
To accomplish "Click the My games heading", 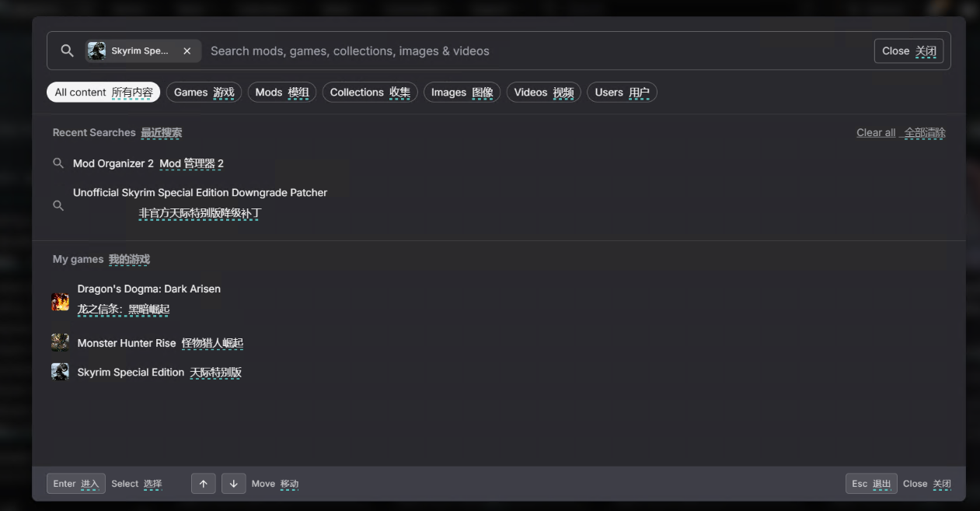I will (x=101, y=259).
